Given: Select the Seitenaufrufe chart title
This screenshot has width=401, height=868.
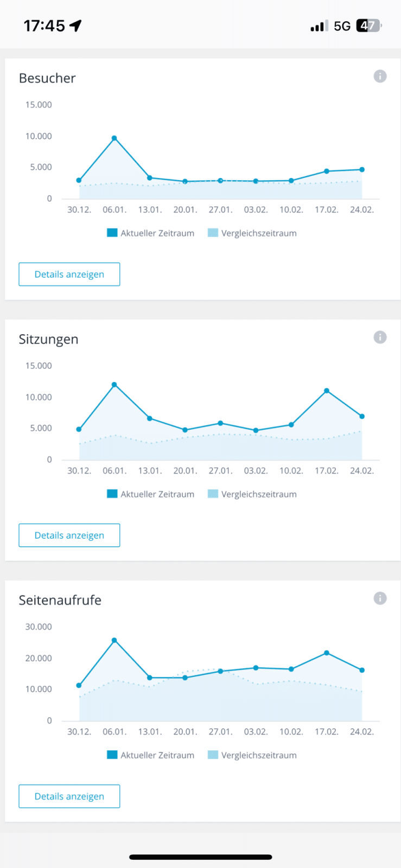Looking at the screenshot, I should (60, 600).
